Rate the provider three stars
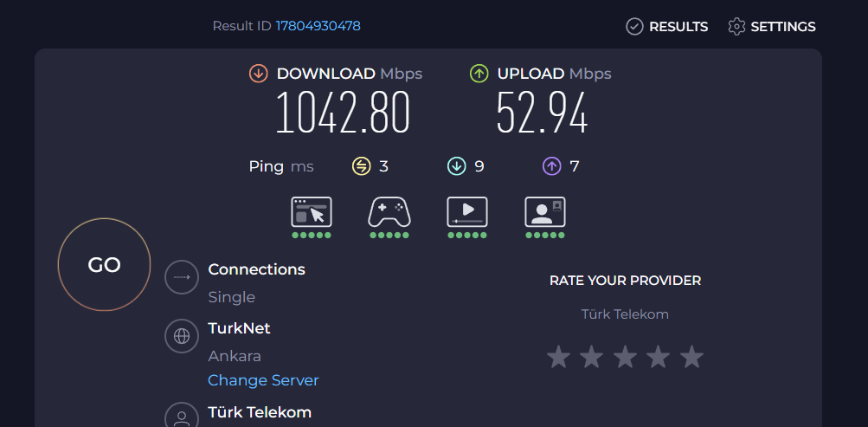Image resolution: width=868 pixels, height=427 pixels. [x=625, y=357]
